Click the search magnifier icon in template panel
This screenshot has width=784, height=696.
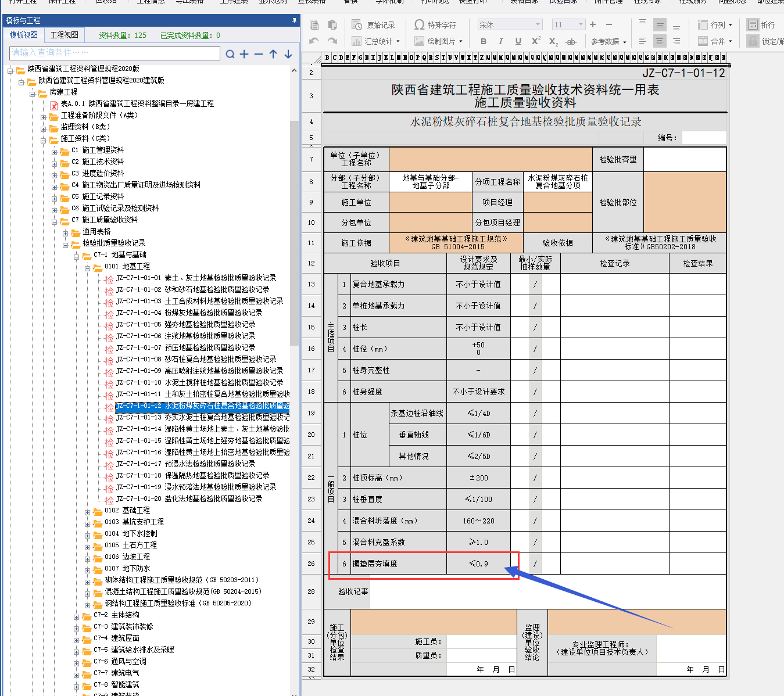(x=230, y=54)
